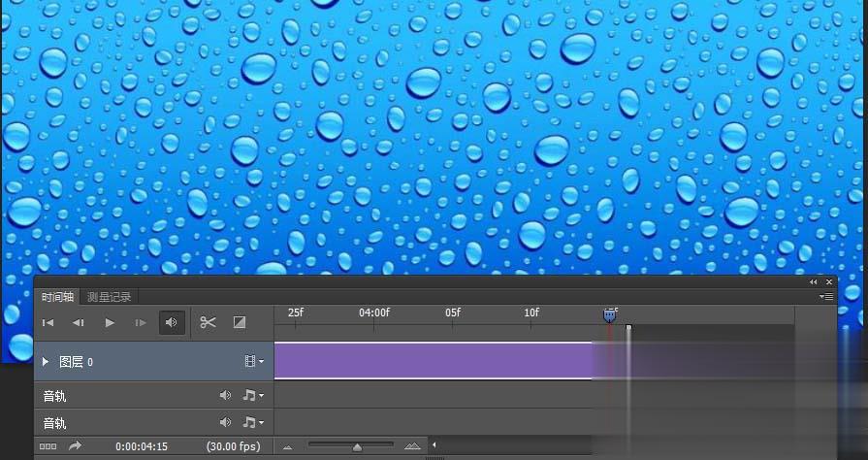Step back to the previous frame
Viewport: 868px width, 460px height.
(x=78, y=322)
